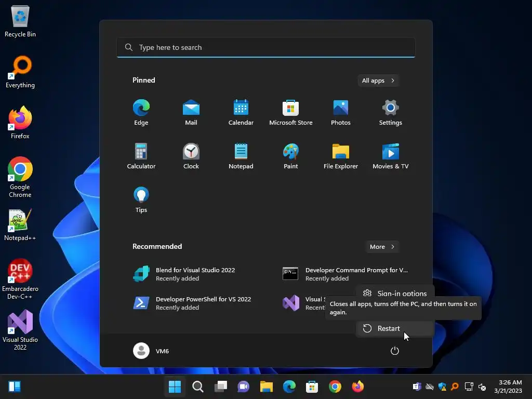The image size is (532, 399).
Task: Click the Start button on taskbar
Action: 175,387
